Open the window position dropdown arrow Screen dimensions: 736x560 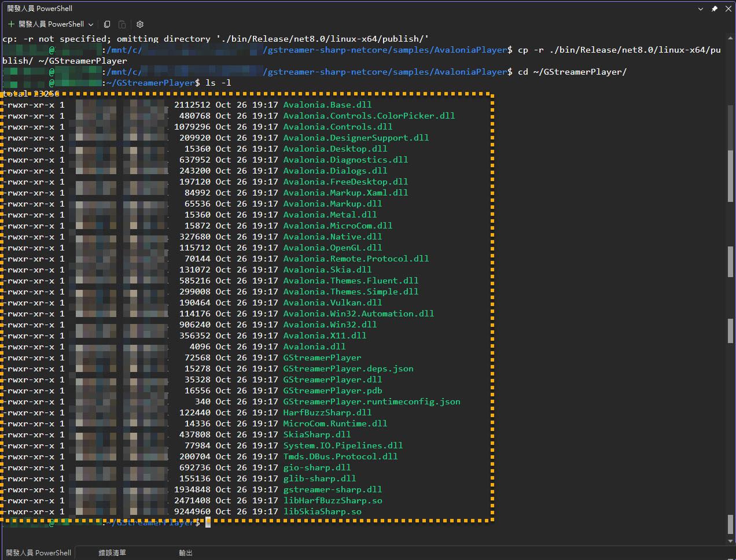click(x=701, y=9)
